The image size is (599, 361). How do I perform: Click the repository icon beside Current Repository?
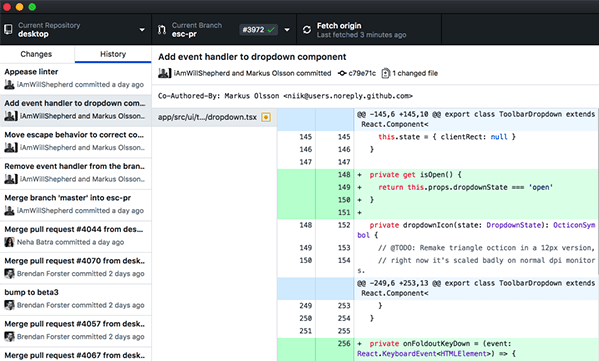[x=8, y=29]
